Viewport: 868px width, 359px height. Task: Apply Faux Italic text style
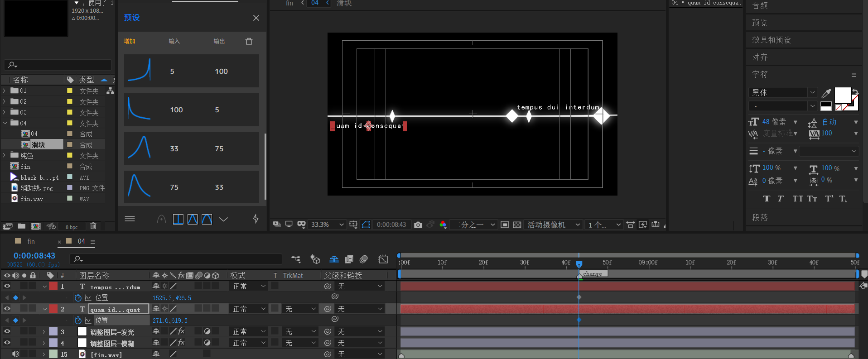coord(781,198)
